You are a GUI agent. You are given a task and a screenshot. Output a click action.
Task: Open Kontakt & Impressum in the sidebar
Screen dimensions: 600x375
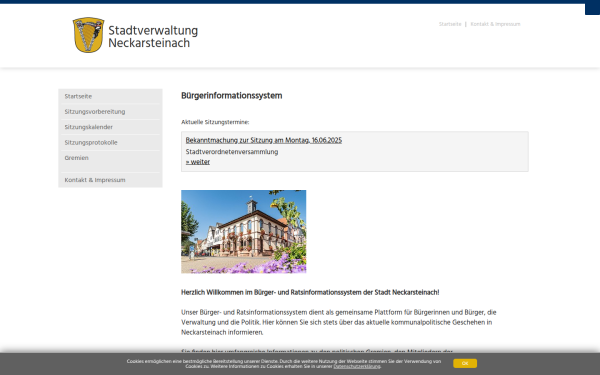[x=110, y=180]
